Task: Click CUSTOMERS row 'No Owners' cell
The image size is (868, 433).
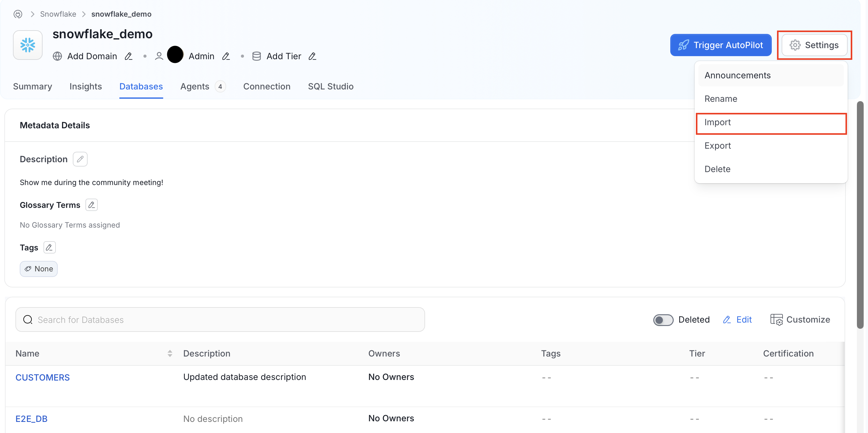Action: [391, 377]
